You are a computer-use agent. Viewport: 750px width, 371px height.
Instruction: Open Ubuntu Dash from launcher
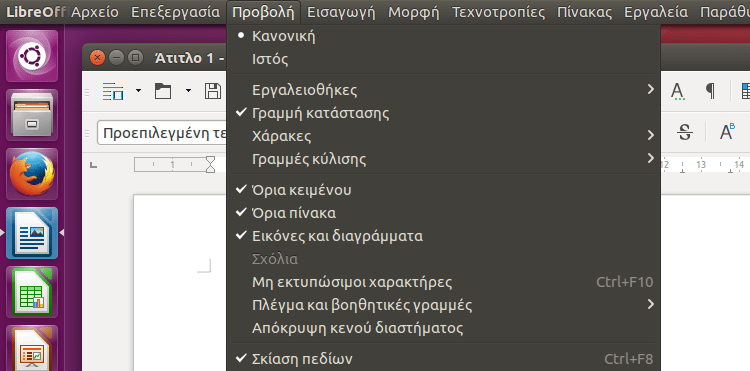coord(32,56)
